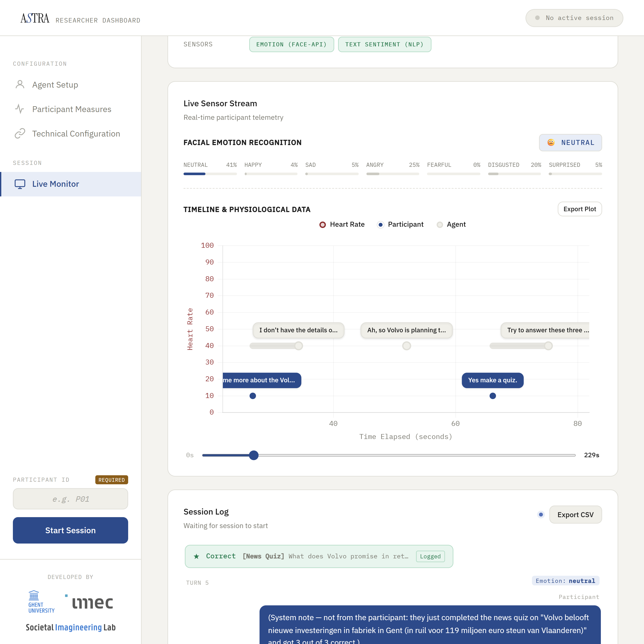The width and height of the screenshot is (644, 644).
Task: Toggle the Participant legend series
Action: point(400,224)
